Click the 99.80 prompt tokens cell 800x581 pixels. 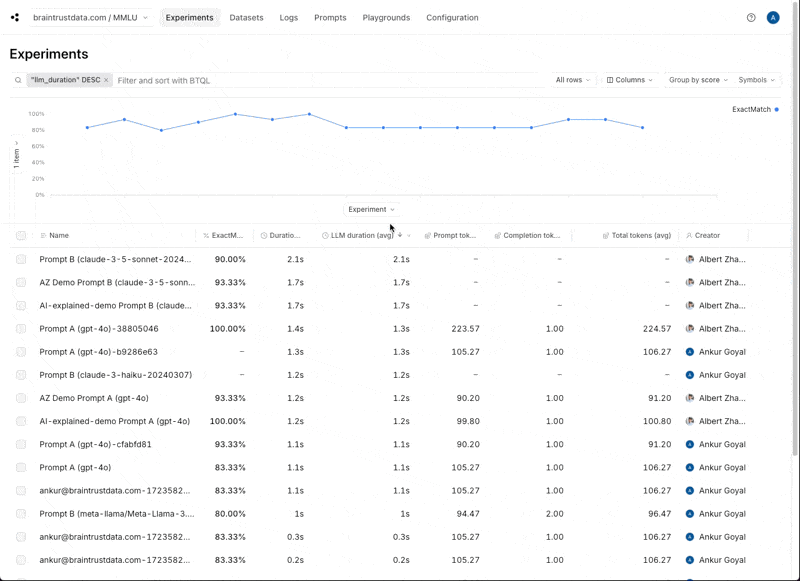(x=468, y=421)
